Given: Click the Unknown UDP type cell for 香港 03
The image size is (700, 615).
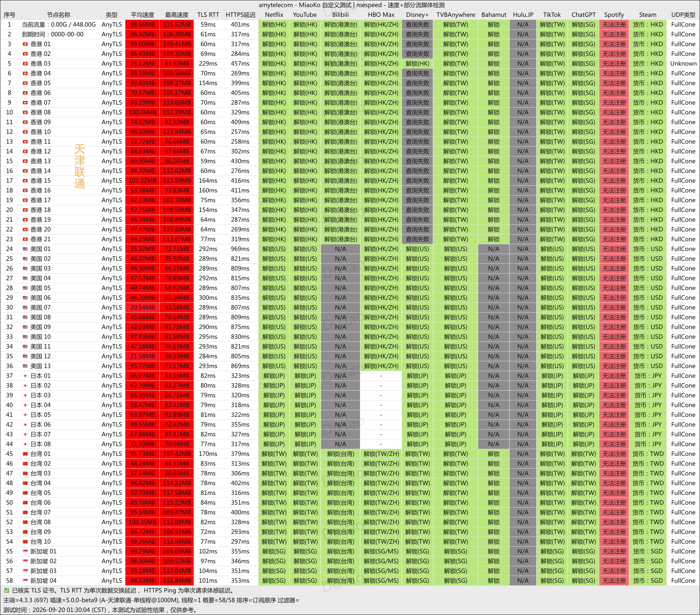Looking at the screenshot, I should (x=683, y=64).
